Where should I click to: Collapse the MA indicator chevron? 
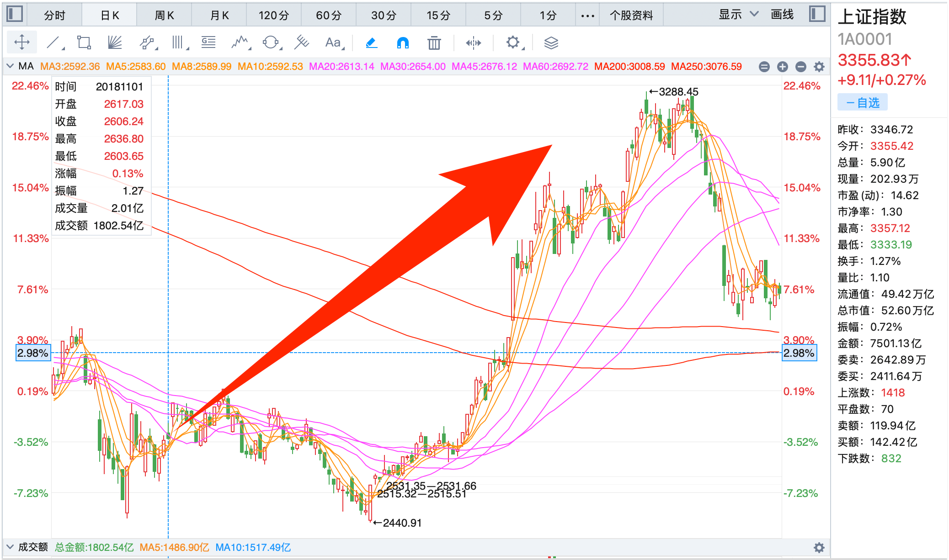click(x=10, y=66)
